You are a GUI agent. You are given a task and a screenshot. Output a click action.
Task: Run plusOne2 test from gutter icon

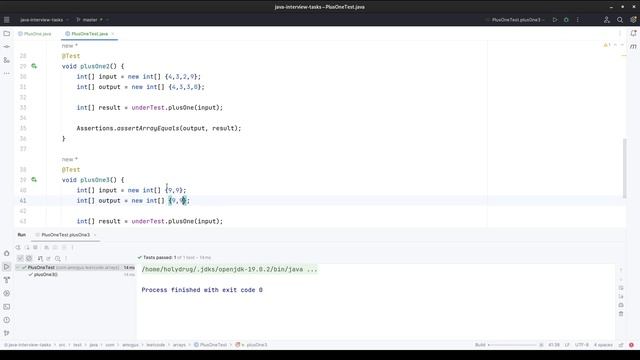tap(34, 66)
